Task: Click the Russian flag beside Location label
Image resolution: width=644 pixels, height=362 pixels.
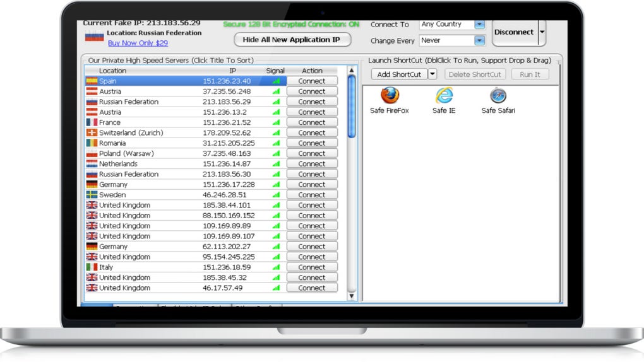Action: tap(94, 37)
